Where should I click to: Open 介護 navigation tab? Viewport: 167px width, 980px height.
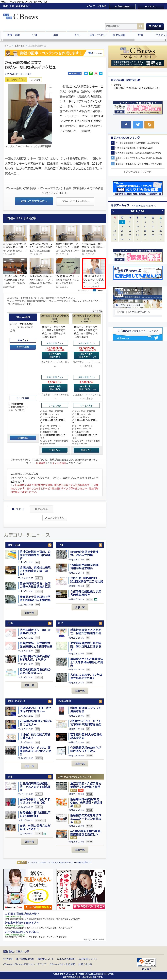point(35,35)
